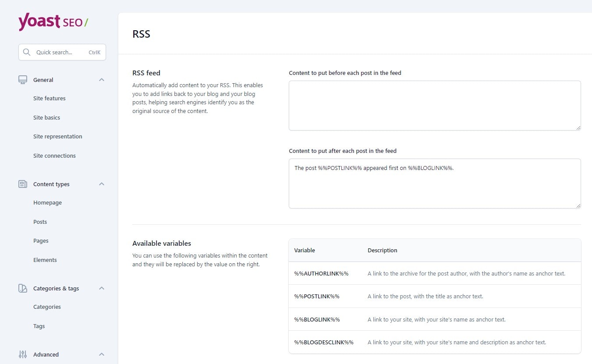Viewport: 592px width, 364px height.
Task: Go to Site basics
Action: point(46,118)
